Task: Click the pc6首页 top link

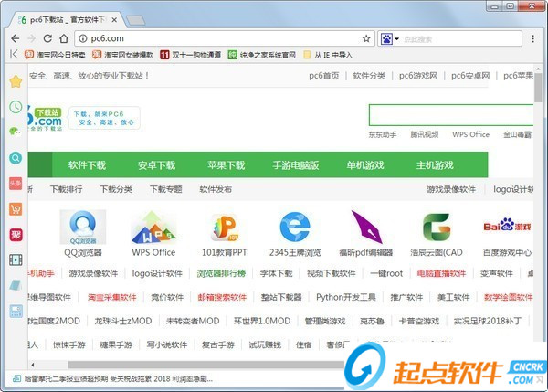Action: pyautogui.click(x=324, y=76)
